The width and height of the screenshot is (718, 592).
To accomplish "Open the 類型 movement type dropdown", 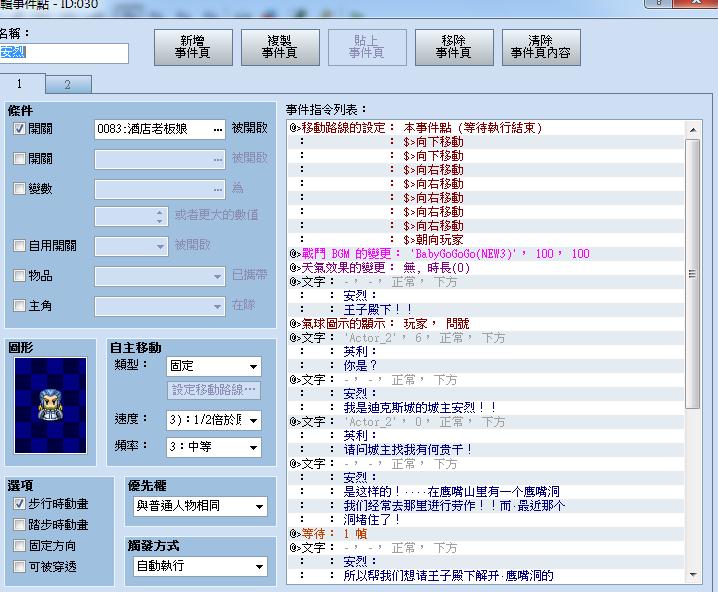I will tap(214, 366).
